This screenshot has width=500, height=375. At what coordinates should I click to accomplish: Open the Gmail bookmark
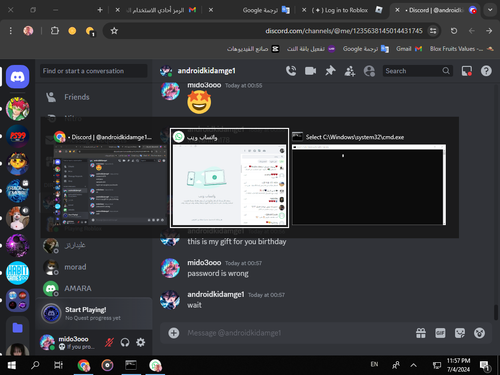point(409,49)
